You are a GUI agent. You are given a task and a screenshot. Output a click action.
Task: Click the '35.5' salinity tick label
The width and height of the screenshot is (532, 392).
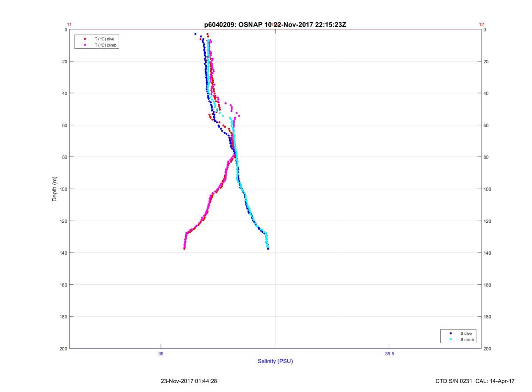pos(389,353)
